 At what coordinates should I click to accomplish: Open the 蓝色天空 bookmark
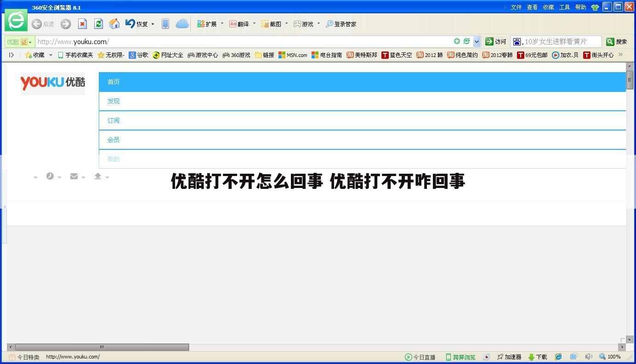pyautogui.click(x=397, y=55)
